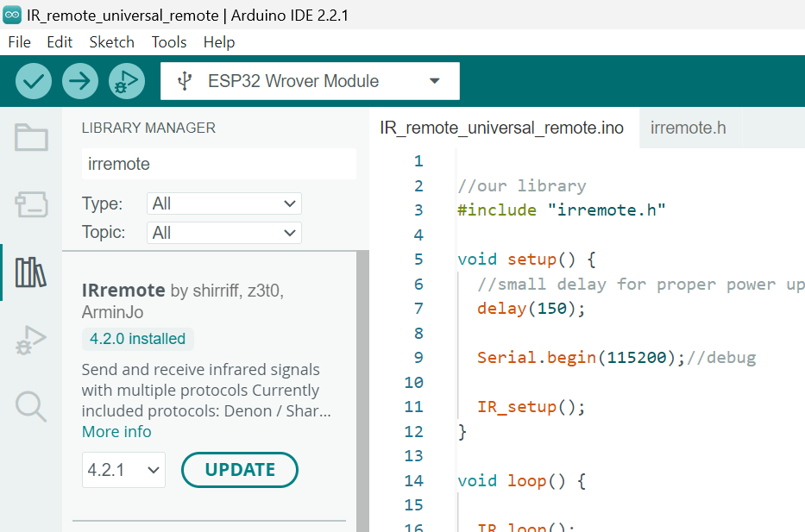Open the Sketchbook sidebar panel

pyautogui.click(x=30, y=136)
